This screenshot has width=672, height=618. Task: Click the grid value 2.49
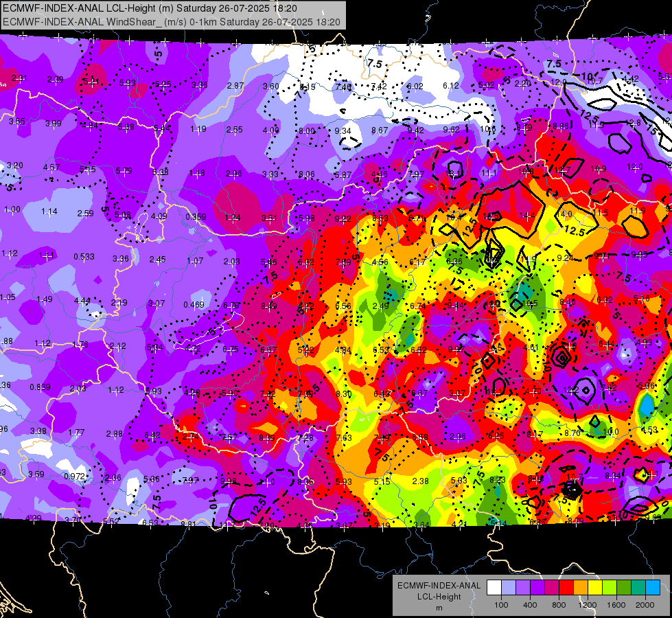[x=380, y=306]
